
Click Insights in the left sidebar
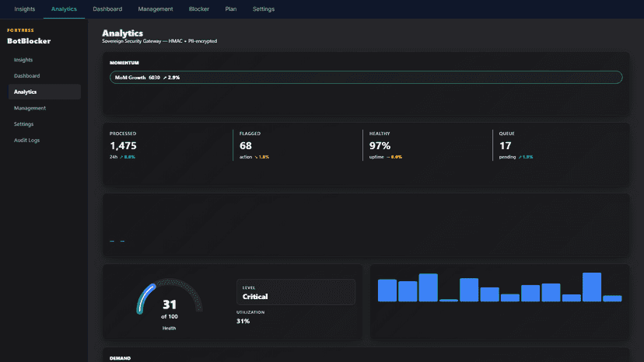44,60
